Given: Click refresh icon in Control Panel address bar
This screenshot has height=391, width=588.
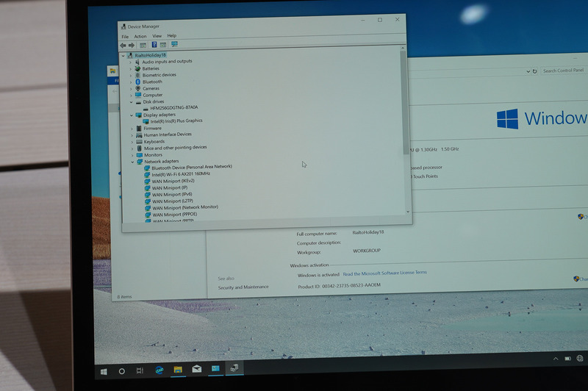Looking at the screenshot, I should 535,71.
